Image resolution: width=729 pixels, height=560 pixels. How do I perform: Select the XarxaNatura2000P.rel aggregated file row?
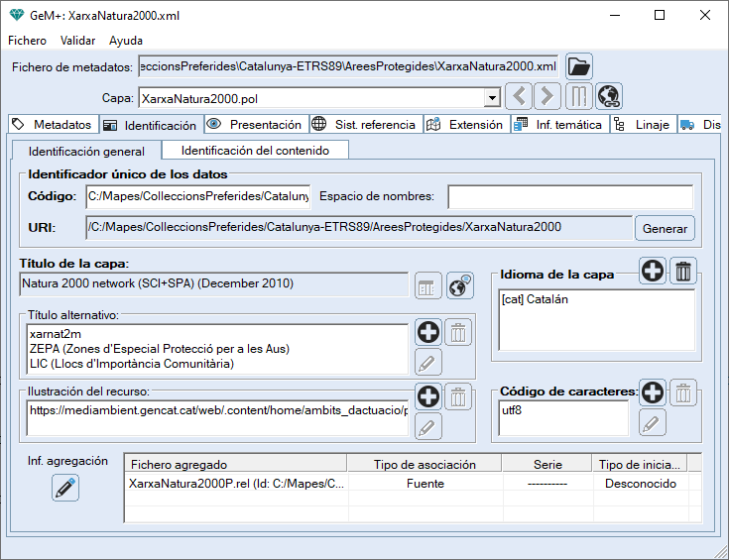click(236, 484)
